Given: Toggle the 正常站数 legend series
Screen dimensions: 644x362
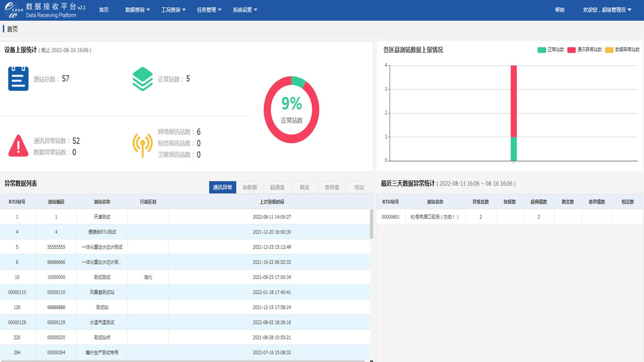Looking at the screenshot, I should pyautogui.click(x=551, y=50).
